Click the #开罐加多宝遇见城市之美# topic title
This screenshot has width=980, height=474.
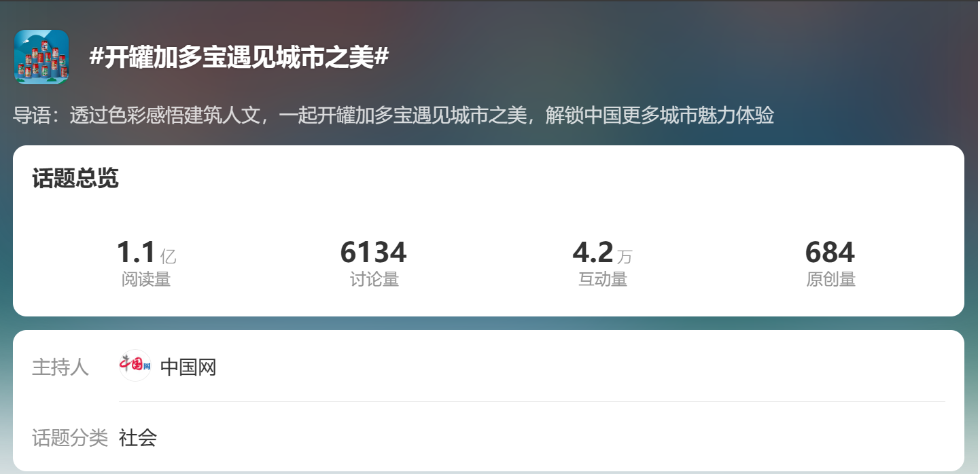239,58
